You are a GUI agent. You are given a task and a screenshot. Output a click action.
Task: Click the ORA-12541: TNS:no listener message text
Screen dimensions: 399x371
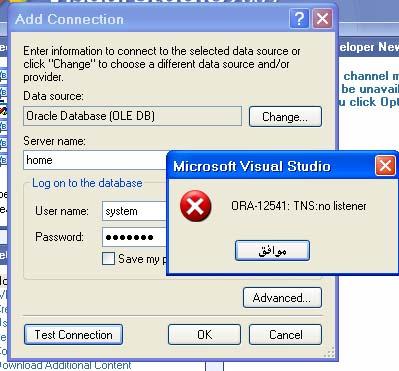coord(299,206)
